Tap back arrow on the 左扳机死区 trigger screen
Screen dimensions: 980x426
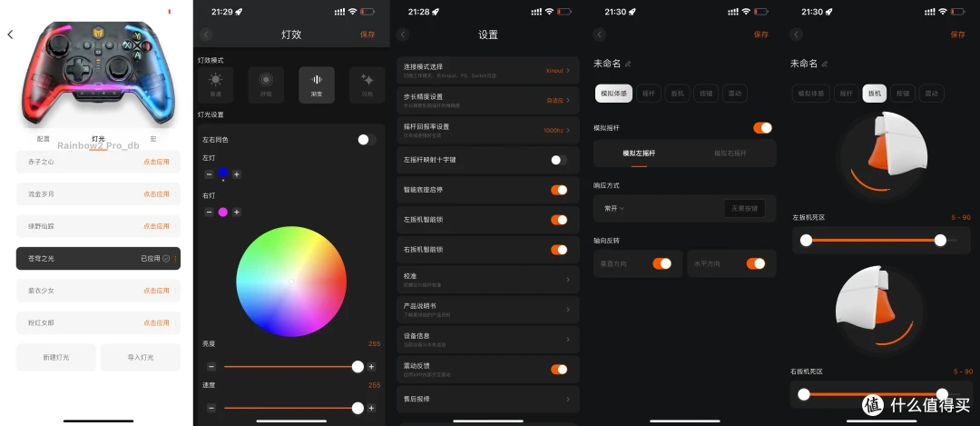coord(797,35)
